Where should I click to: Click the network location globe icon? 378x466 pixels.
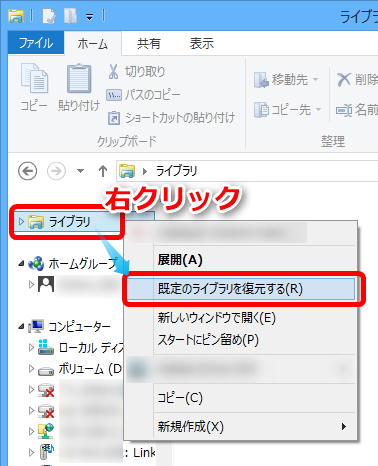46,431
